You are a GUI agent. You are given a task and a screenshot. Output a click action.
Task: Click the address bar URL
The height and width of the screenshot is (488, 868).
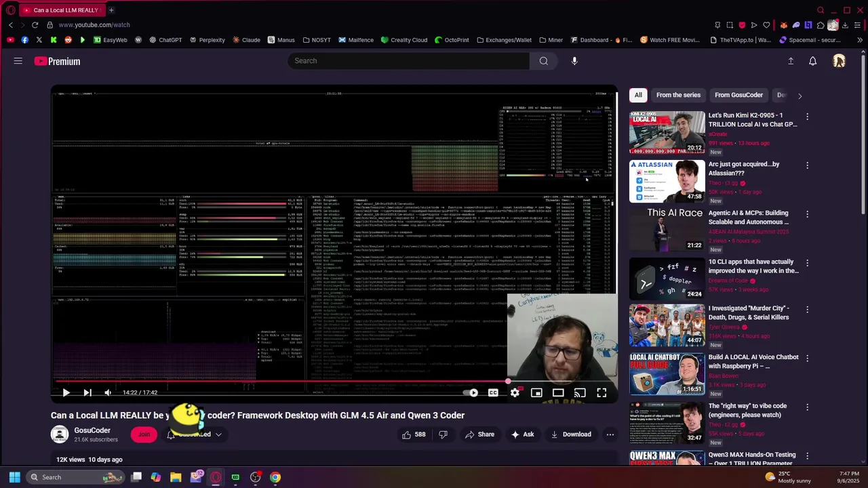click(94, 25)
